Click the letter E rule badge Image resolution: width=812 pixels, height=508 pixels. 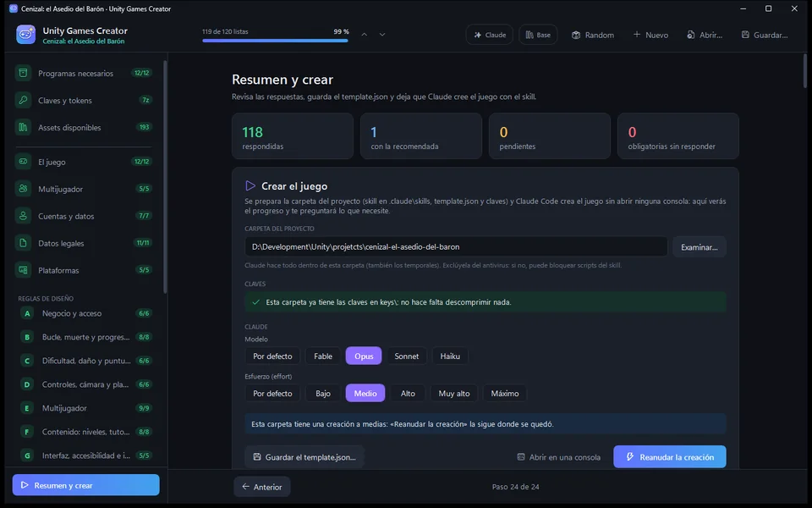pos(27,408)
